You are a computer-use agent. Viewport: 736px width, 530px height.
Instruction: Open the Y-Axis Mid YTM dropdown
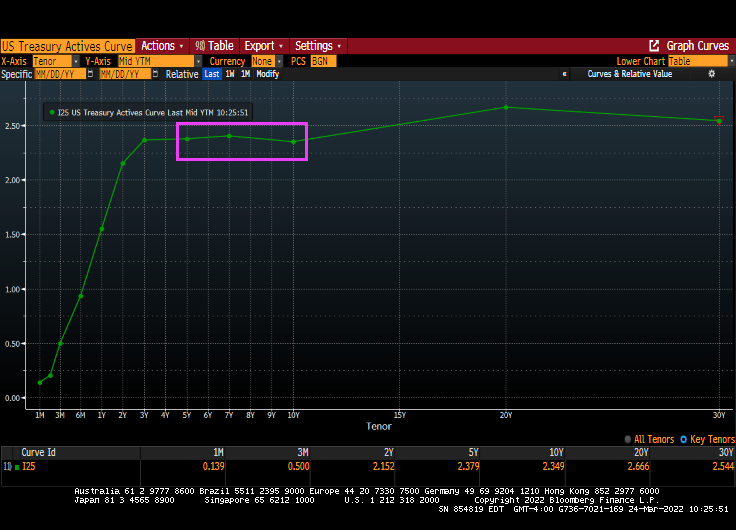click(x=198, y=61)
